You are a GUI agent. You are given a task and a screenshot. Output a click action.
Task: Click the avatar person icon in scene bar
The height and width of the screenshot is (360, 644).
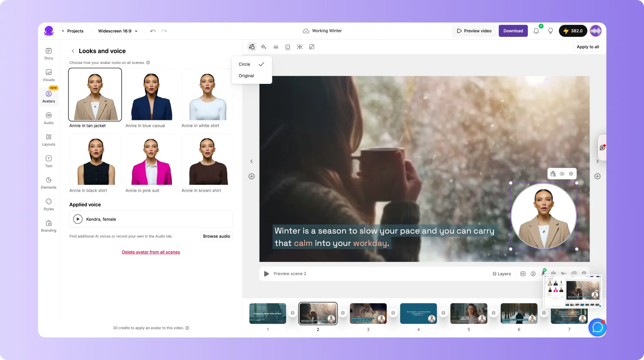[x=533, y=274]
